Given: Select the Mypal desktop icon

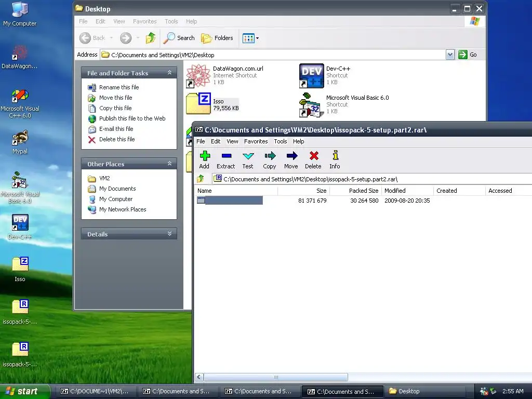Looking at the screenshot, I should point(20,142).
